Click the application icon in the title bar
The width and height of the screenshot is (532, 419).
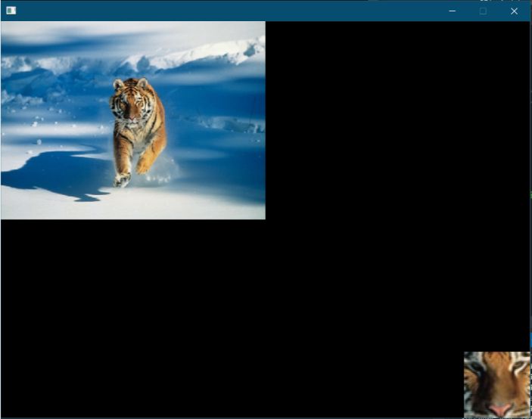[11, 11]
